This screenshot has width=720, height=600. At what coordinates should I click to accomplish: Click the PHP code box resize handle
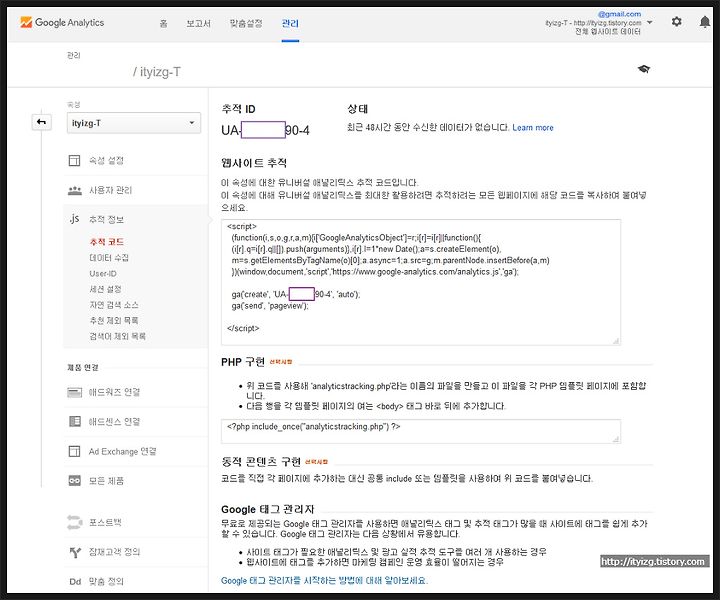coord(616,439)
